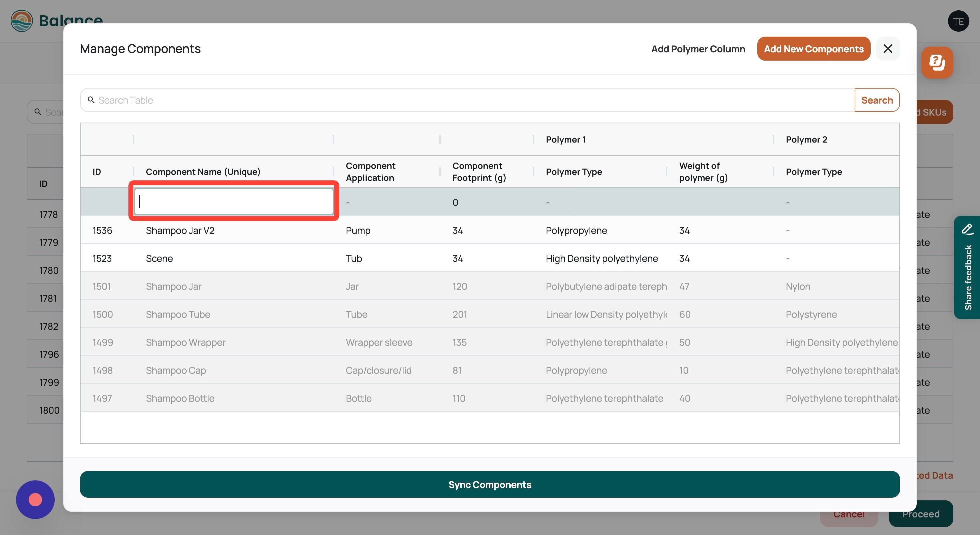Click ID 1523 cell

pos(102,259)
